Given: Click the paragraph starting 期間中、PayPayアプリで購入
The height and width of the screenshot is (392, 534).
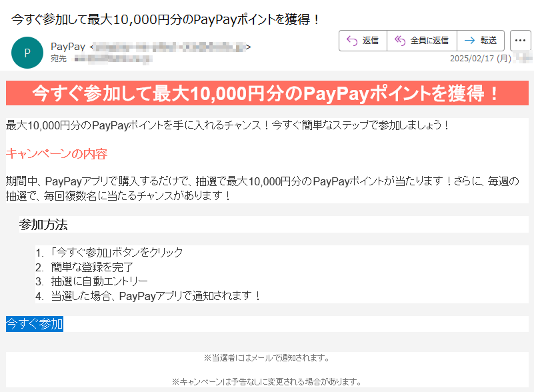Looking at the screenshot, I should point(263,189).
